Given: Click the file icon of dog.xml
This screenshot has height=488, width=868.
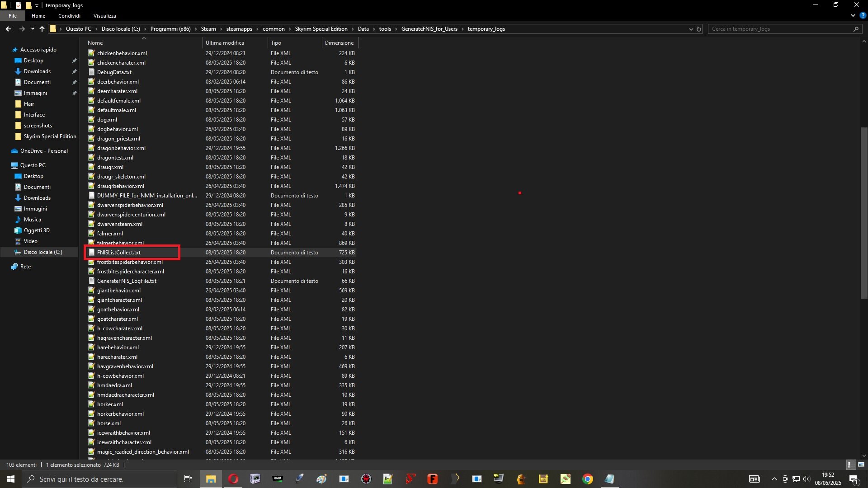Looking at the screenshot, I should [91, 120].
